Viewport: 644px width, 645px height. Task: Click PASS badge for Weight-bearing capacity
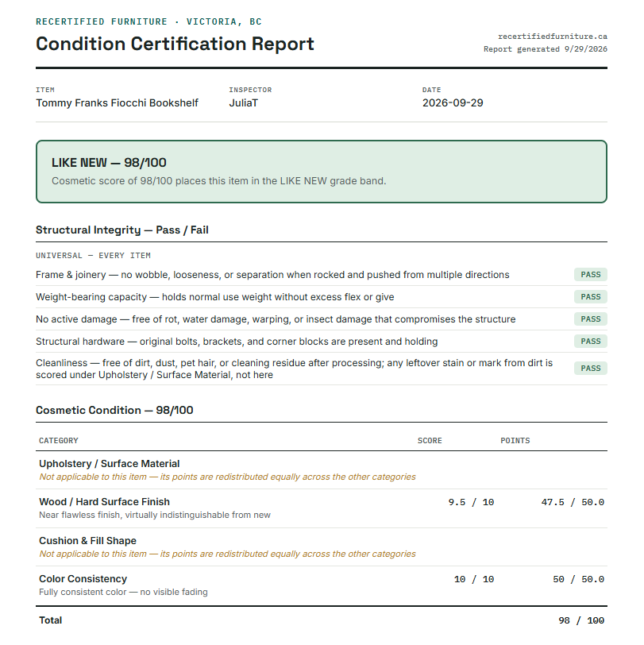pyautogui.click(x=591, y=296)
